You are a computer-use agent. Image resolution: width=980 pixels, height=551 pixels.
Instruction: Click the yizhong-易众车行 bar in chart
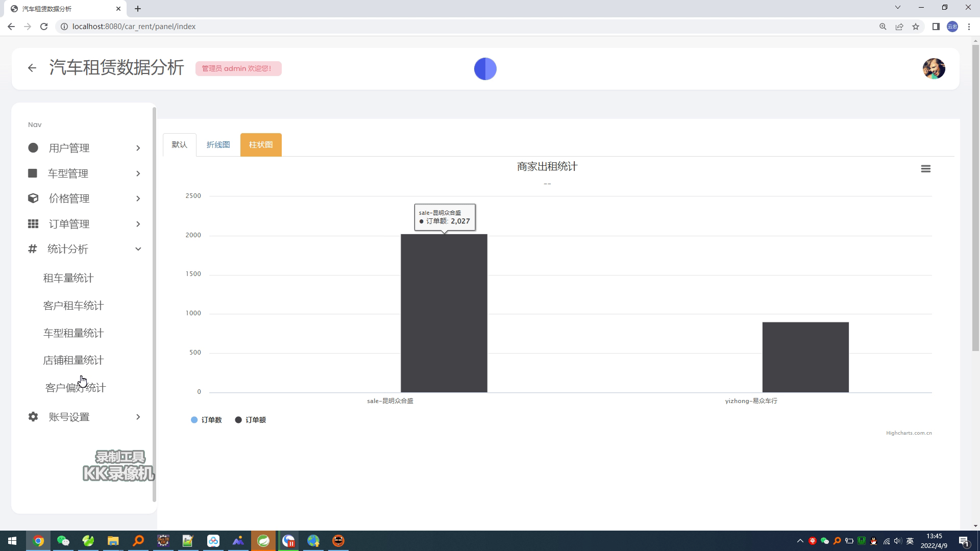805,357
